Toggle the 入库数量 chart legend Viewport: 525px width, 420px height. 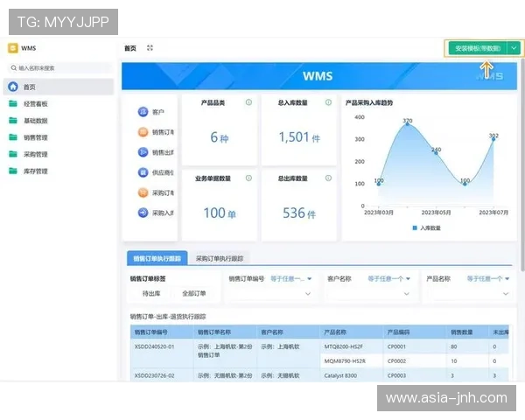425,227
